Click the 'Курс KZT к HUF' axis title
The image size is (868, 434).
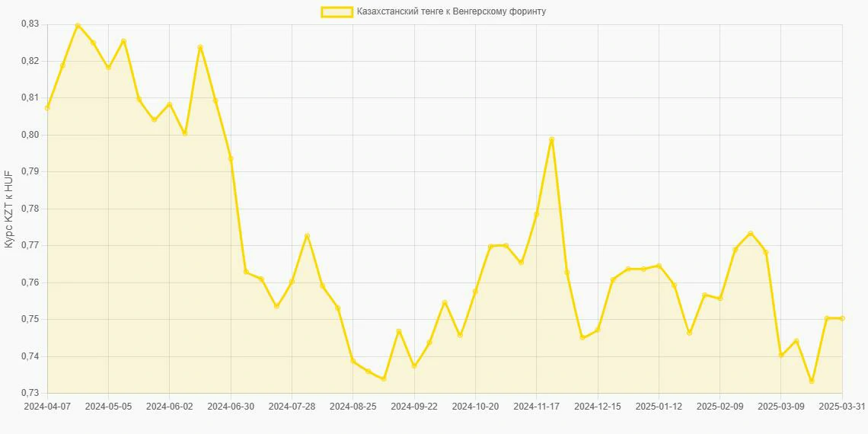point(9,209)
